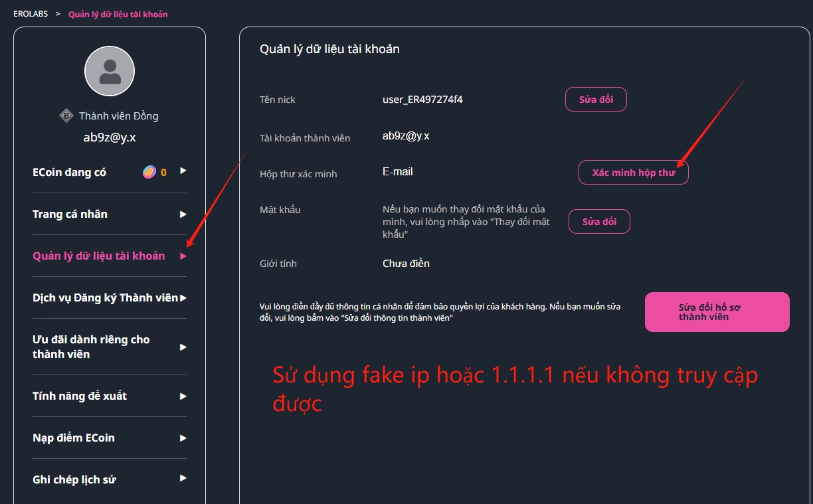Click Sửa đổi button for password
The image size is (813, 504).
click(x=599, y=222)
